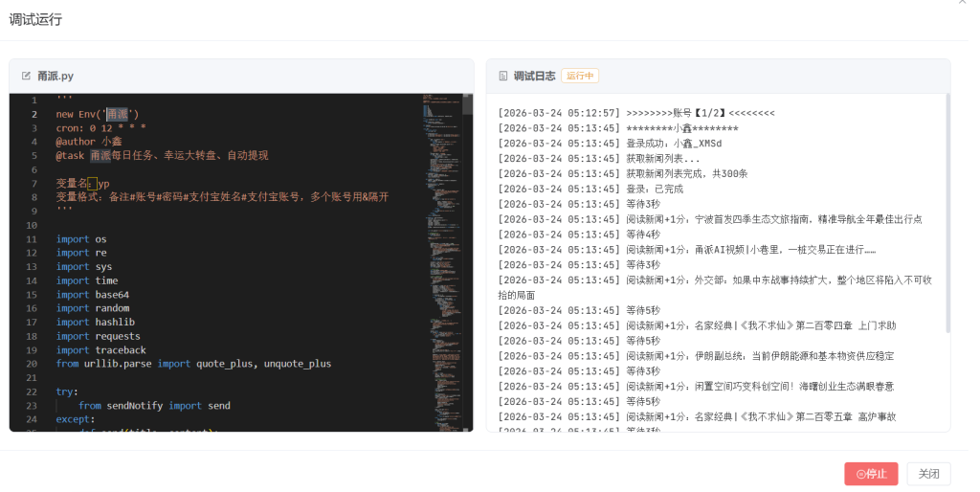Screen dimensions: 980x492
Task: Click the 调试运行 dialog title
Action: 35,19
